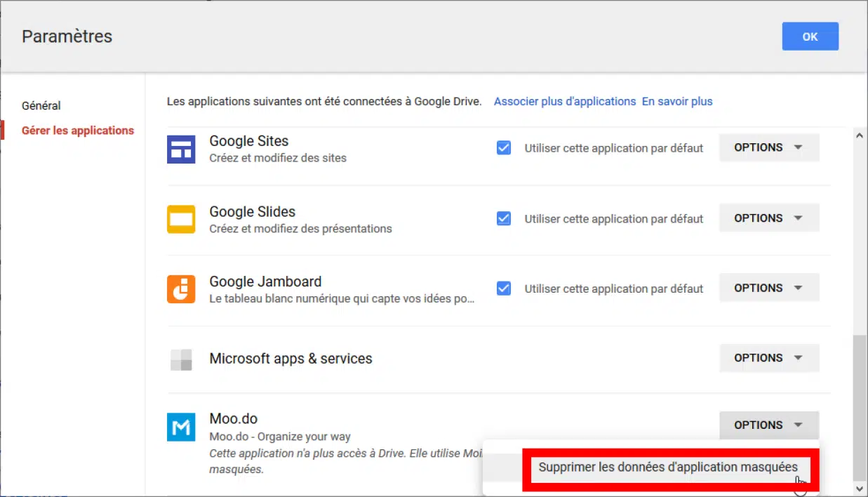Close the OPTIONS dropdown for Moo.do
Screen dimensions: 868x497
(x=769, y=425)
